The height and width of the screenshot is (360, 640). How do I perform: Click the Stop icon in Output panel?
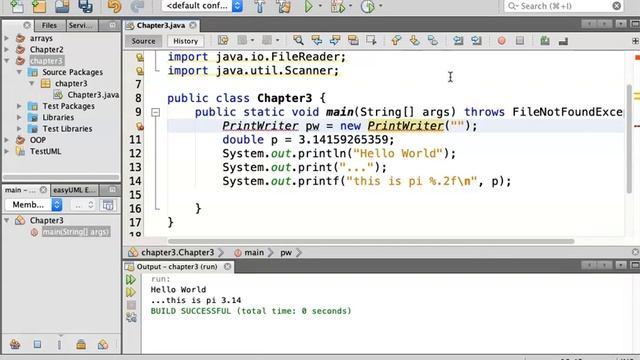tap(131, 305)
